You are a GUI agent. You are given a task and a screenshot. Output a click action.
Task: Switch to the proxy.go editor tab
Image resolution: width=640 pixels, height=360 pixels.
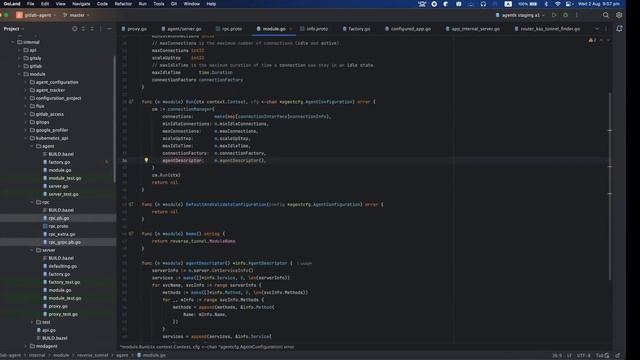[134, 29]
